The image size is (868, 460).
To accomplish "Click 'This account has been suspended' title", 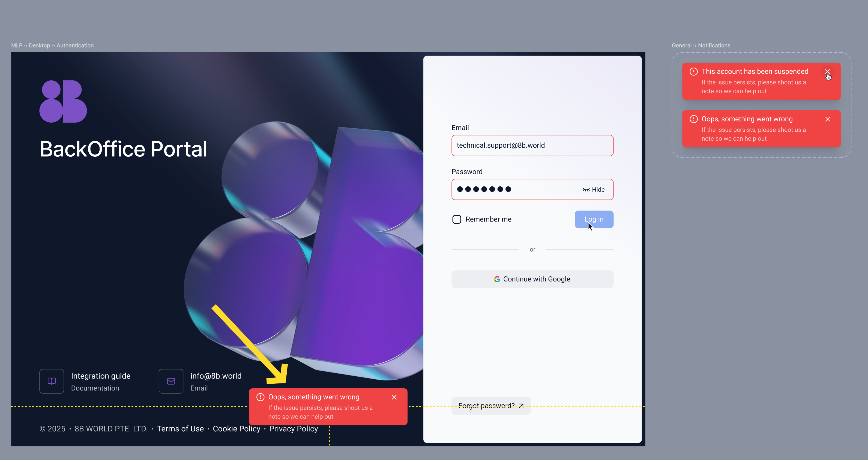I will coord(755,71).
